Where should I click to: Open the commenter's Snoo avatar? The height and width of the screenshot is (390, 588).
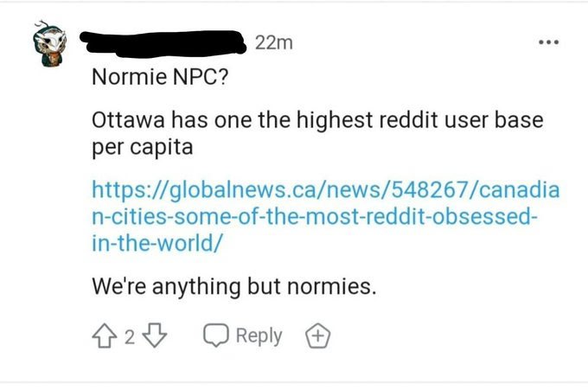pos(51,43)
